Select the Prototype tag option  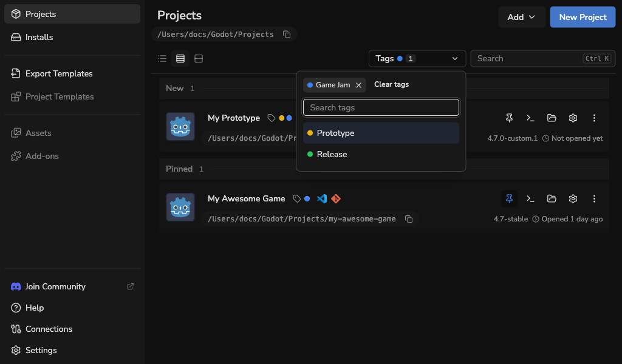381,133
